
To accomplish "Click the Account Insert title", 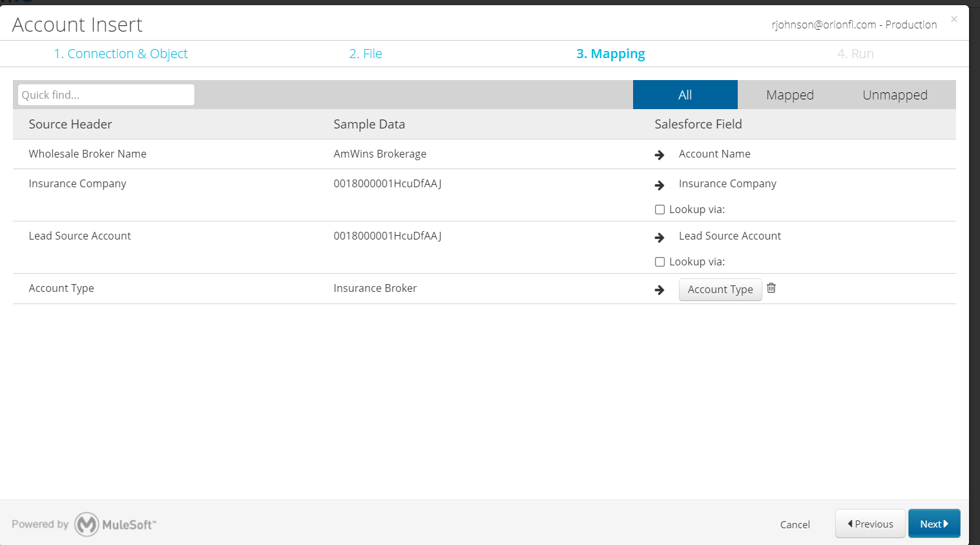I will pyautogui.click(x=77, y=25).
